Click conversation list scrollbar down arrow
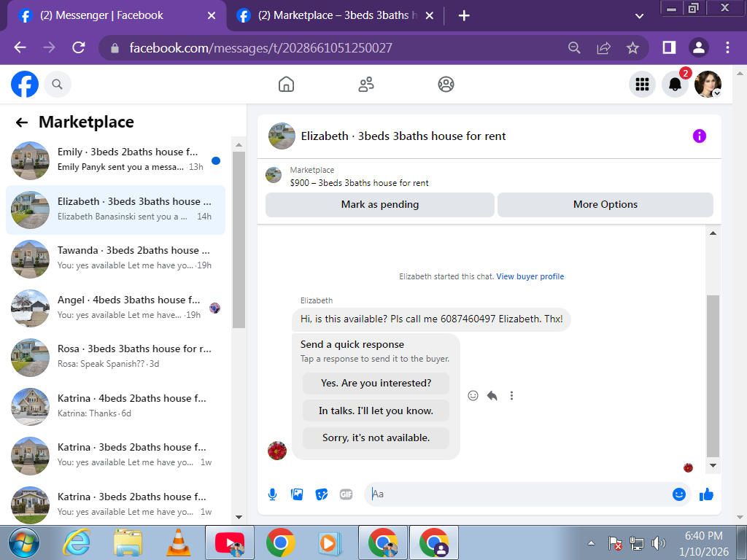 click(239, 517)
